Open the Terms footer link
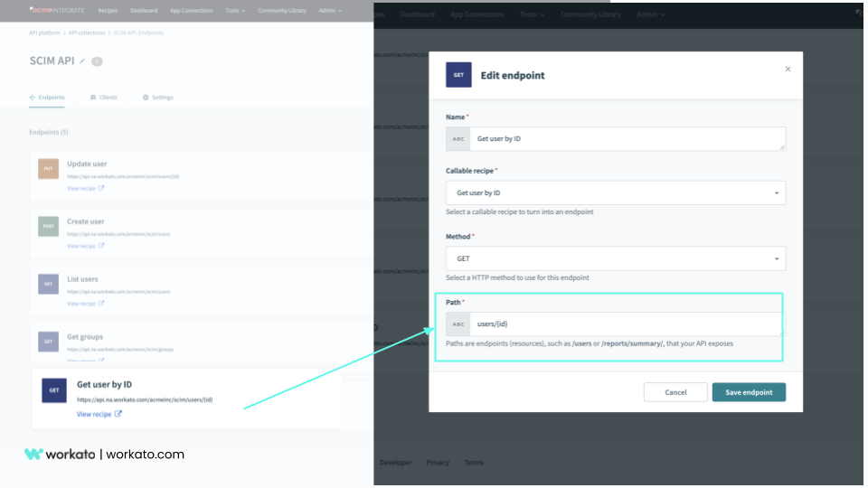 point(474,463)
